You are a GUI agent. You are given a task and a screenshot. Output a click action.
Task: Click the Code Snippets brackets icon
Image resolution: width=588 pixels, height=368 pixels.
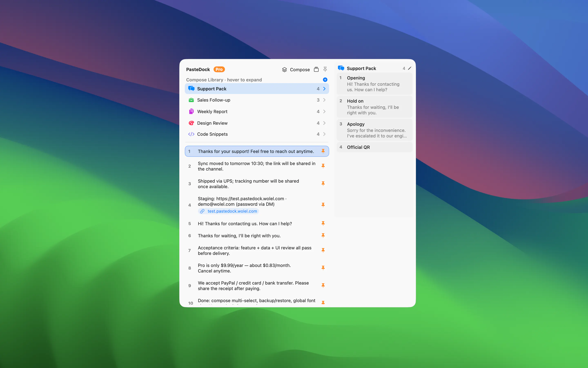click(x=191, y=134)
